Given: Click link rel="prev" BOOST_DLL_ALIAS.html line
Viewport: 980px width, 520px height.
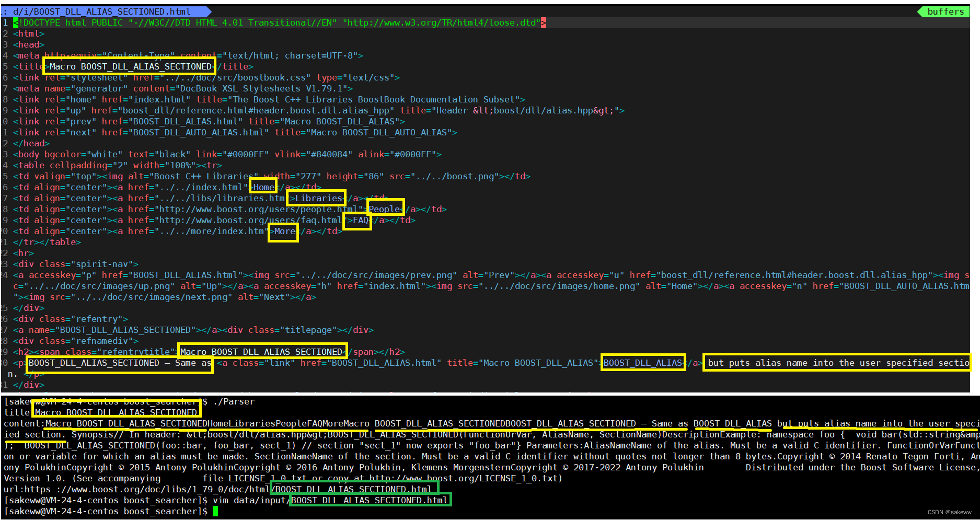Looking at the screenshot, I should click(x=209, y=121).
